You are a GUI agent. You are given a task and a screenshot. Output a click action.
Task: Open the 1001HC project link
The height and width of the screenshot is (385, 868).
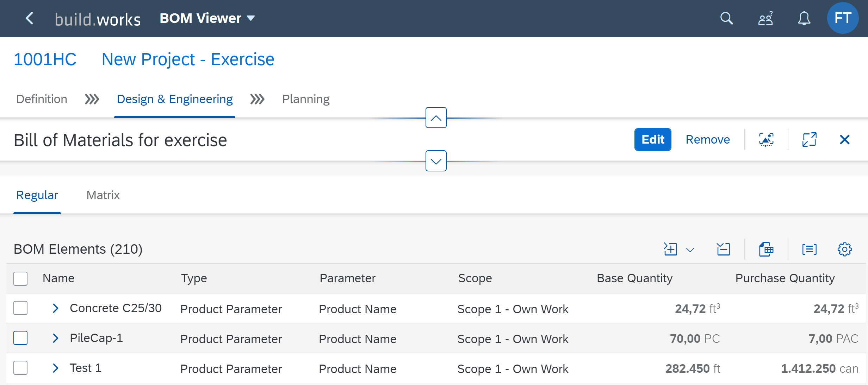coord(45,59)
